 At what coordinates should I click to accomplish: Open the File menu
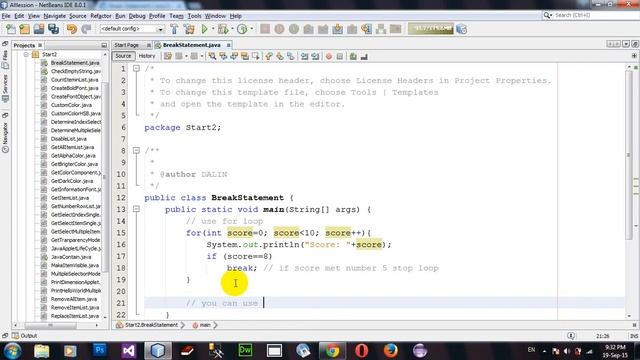6,16
